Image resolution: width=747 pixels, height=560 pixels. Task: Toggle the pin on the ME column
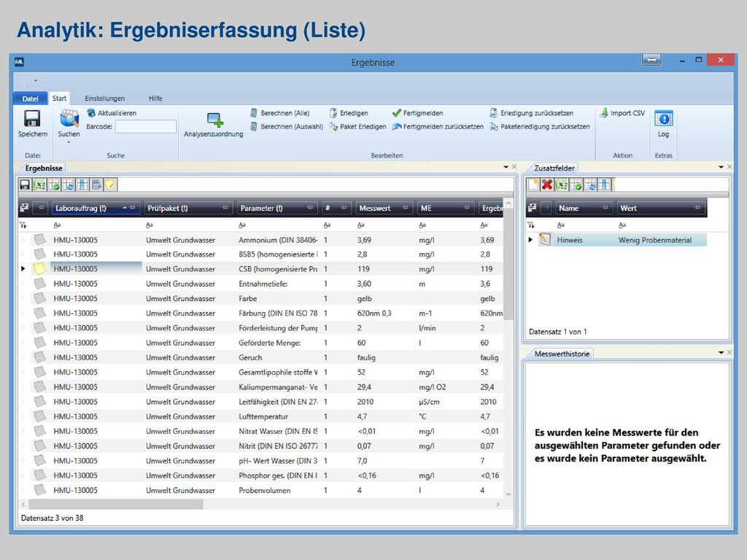467,208
